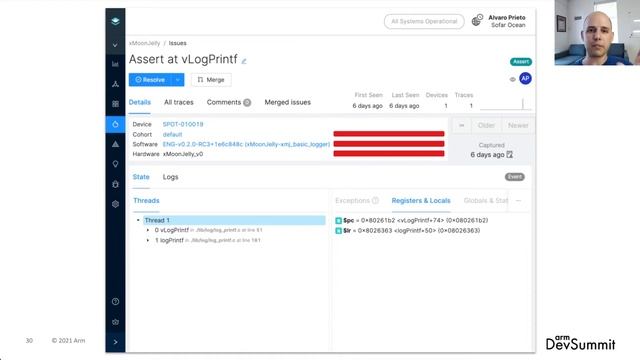This screenshot has width=640, height=360.
Task: Select the highlighted Issues icon in the sidebar
Action: (115, 124)
